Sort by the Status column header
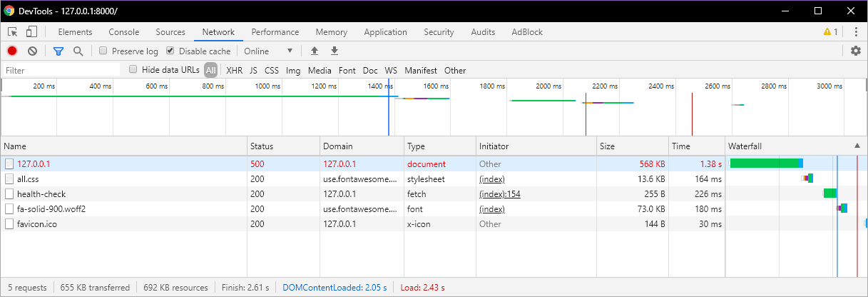This screenshot has height=297, width=868. pos(283,146)
